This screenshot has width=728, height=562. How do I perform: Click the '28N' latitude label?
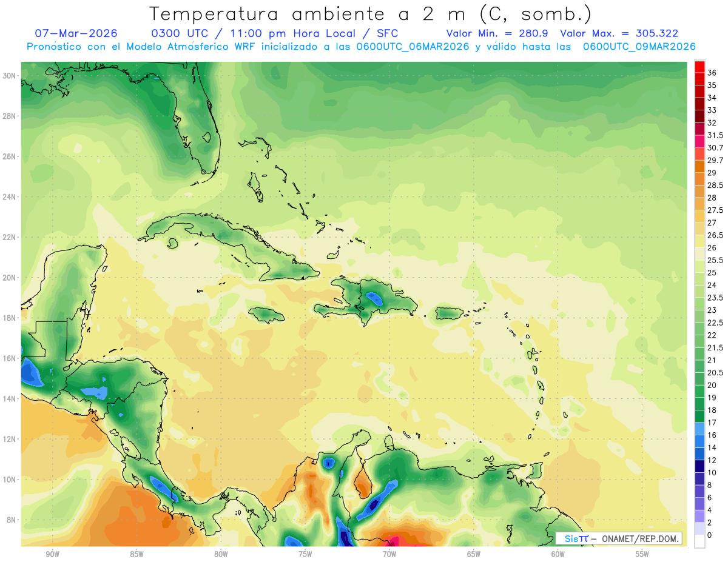(9, 116)
